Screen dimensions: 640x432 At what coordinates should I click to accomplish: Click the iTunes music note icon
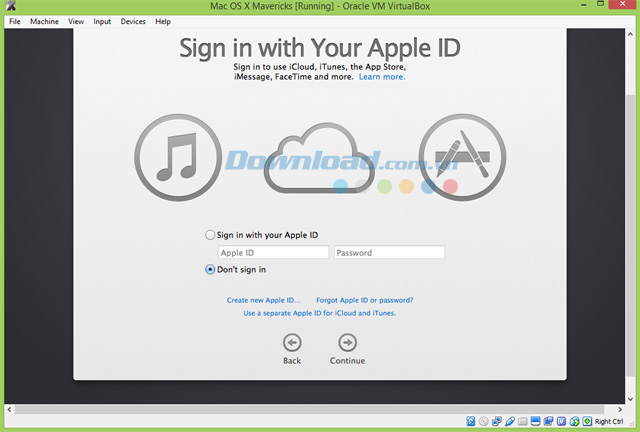point(178,158)
